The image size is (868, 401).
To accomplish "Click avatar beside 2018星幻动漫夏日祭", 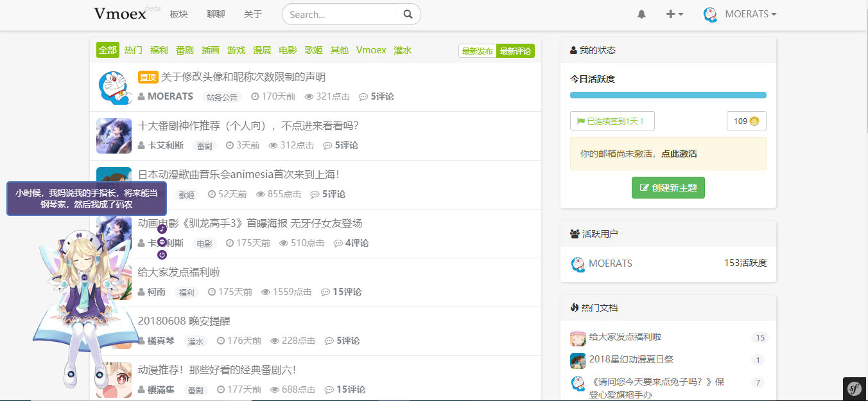I will [x=578, y=361].
